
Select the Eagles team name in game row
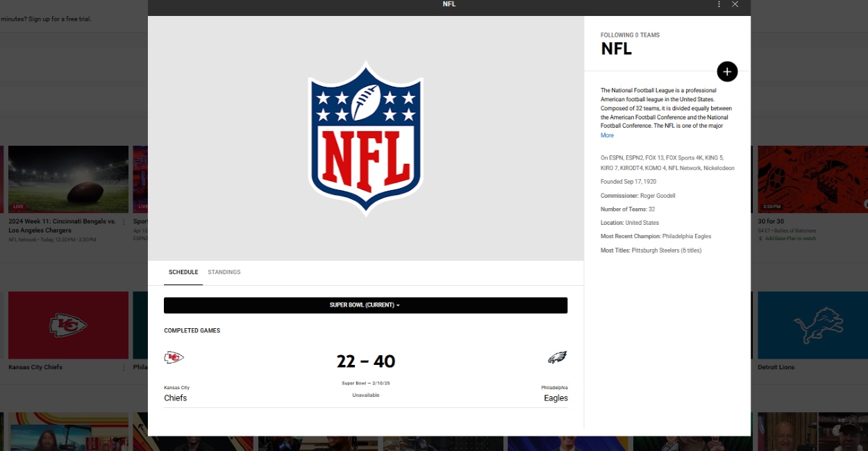pyautogui.click(x=556, y=398)
